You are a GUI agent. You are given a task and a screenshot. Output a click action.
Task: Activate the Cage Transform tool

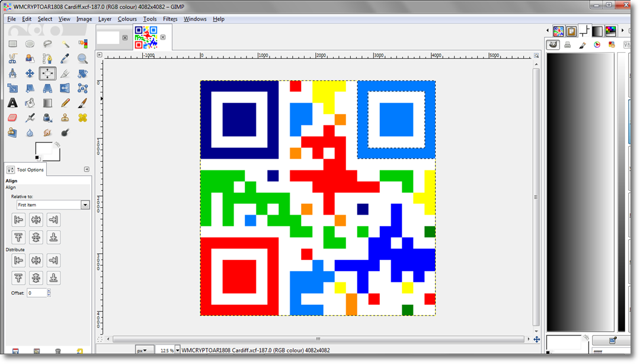[x=82, y=88]
